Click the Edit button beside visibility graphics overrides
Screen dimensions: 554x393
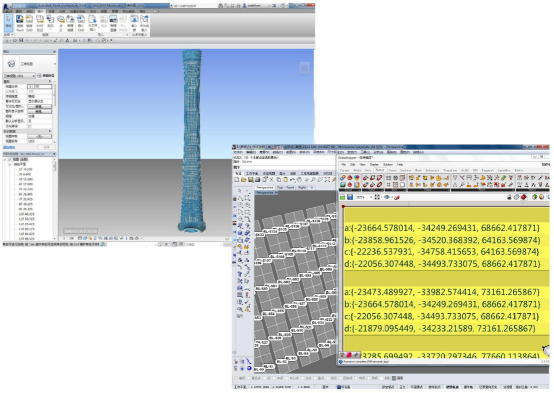39,106
